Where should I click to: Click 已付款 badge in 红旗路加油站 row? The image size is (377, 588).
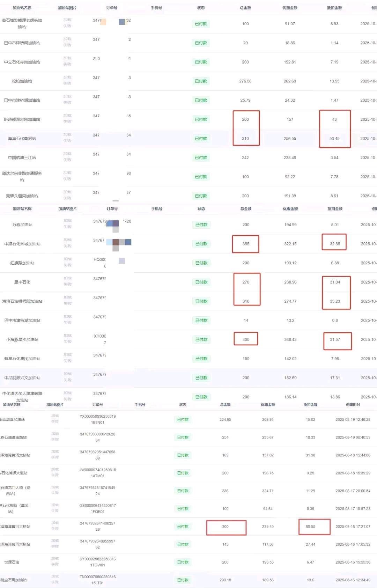[201, 263]
